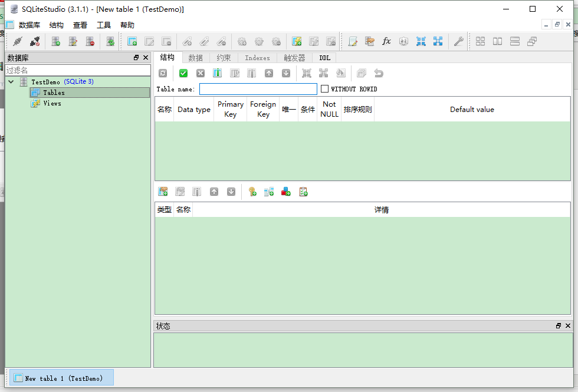Close the 数据库 panel

146,58
